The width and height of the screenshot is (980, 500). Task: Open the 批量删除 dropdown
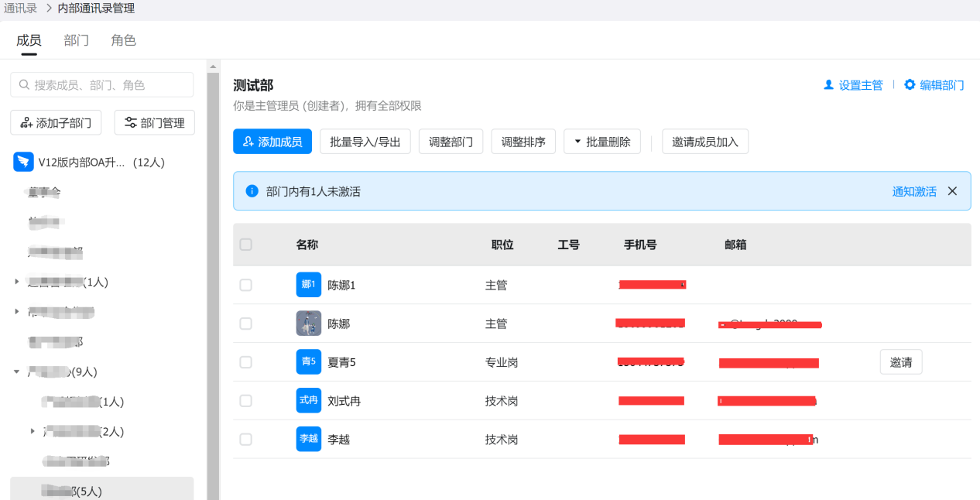click(601, 142)
